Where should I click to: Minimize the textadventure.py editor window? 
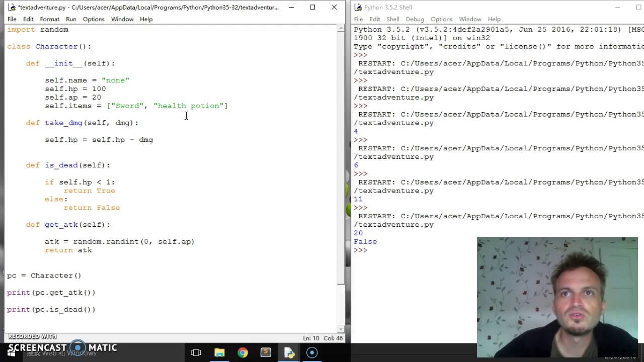tap(291, 7)
